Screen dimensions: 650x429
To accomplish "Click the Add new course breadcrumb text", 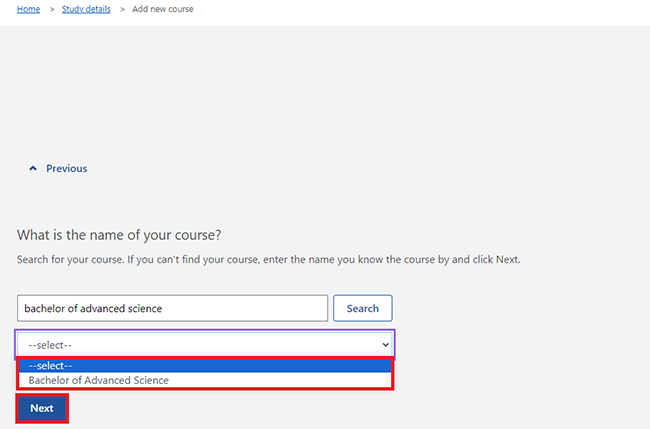I will point(162,9).
